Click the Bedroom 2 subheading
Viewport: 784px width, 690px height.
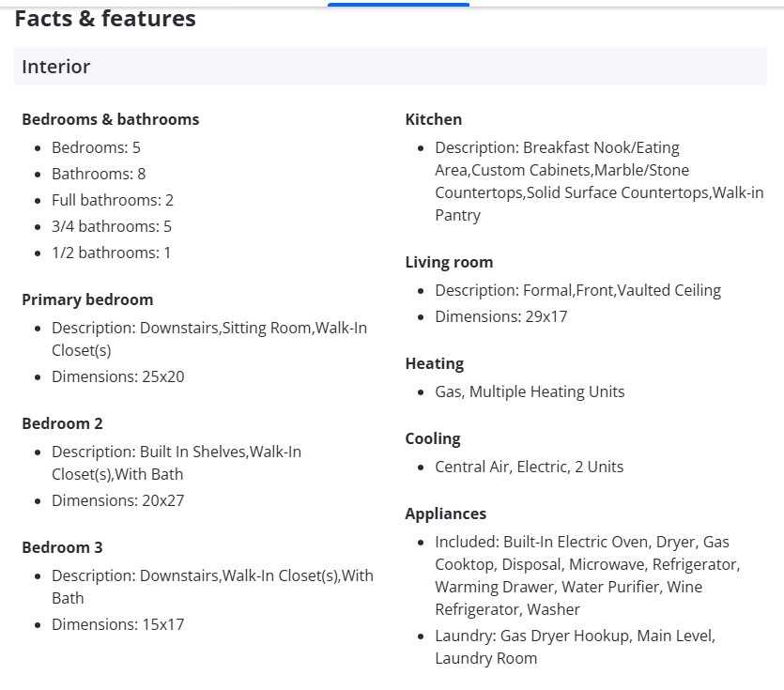coord(62,423)
